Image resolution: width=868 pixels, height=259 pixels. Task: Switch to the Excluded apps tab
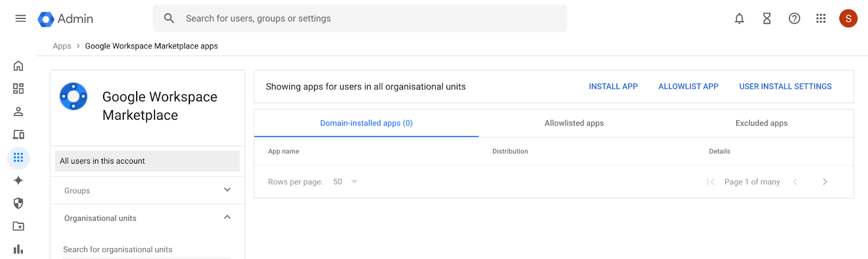761,124
